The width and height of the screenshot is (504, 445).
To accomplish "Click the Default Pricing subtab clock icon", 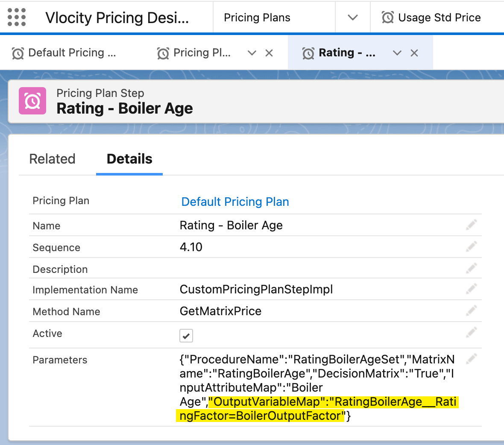I will 18,53.
